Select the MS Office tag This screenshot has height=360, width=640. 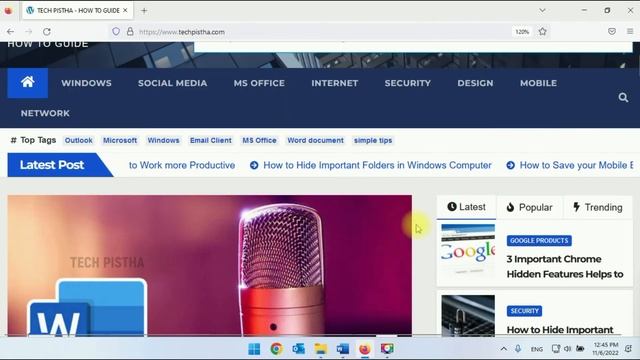coord(259,140)
